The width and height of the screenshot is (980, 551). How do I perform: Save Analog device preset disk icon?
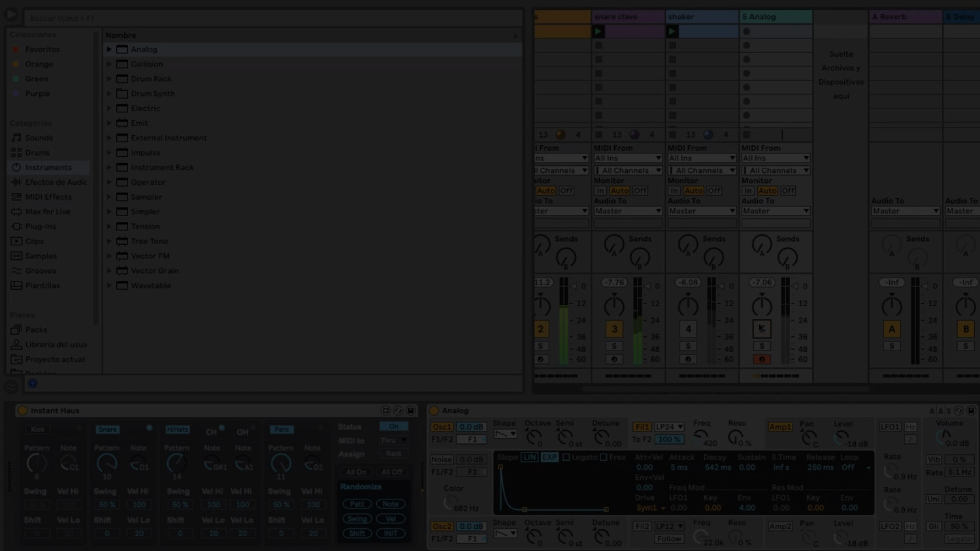point(971,411)
